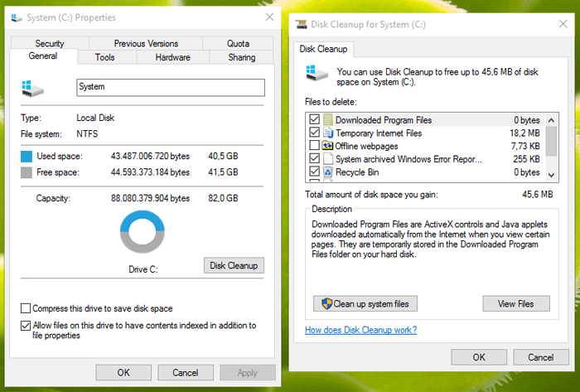Image resolution: width=580 pixels, height=392 pixels.
Task: Click the drive icon in Properties title bar
Action: [17, 17]
